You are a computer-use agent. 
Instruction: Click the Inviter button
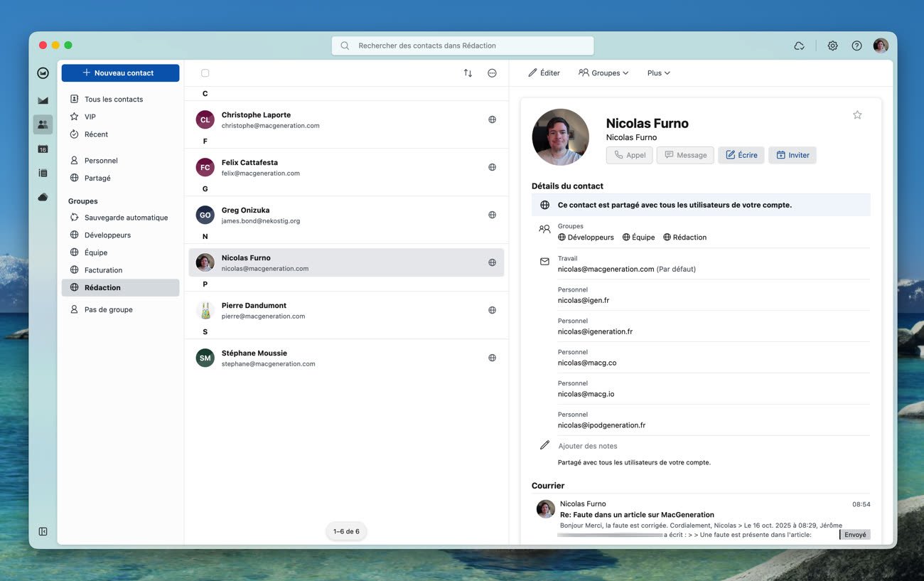(793, 155)
